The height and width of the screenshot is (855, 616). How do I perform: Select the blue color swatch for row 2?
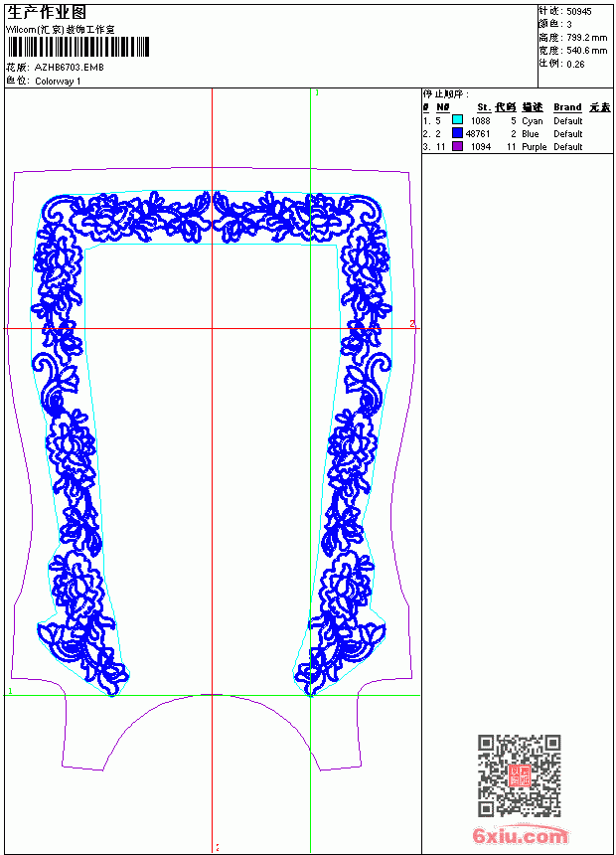coord(457,133)
